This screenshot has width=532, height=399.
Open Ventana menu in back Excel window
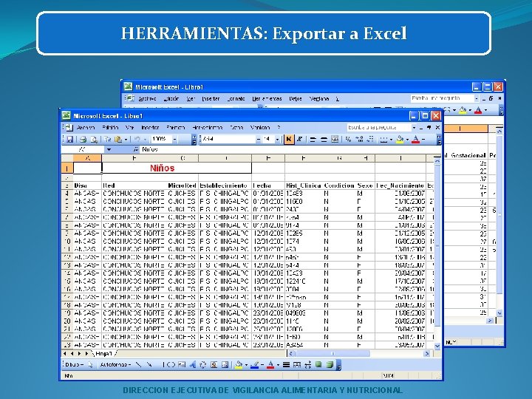pos(319,99)
